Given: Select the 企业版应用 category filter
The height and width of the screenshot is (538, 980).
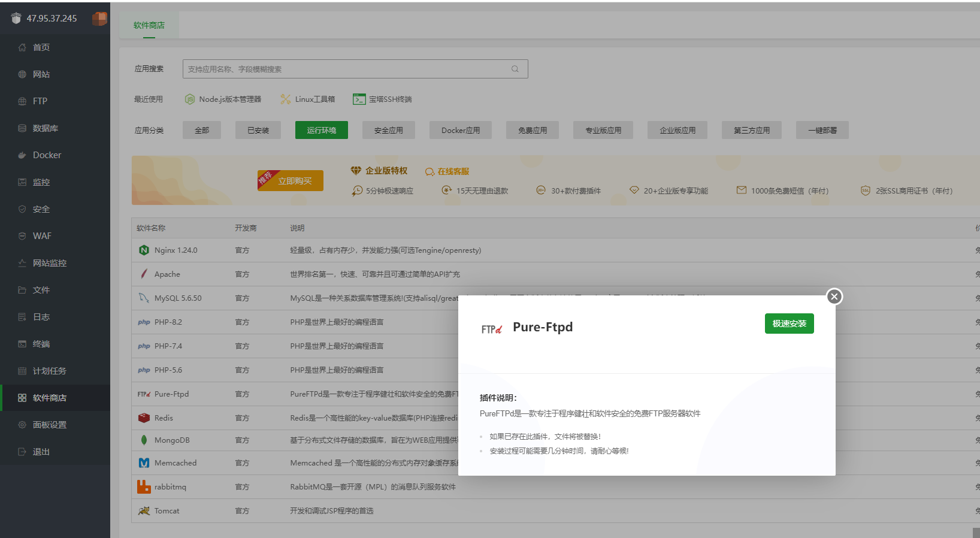Looking at the screenshot, I should pyautogui.click(x=677, y=130).
